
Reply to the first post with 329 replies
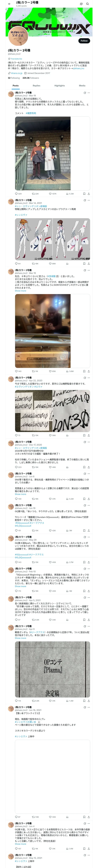coord(18,194)
